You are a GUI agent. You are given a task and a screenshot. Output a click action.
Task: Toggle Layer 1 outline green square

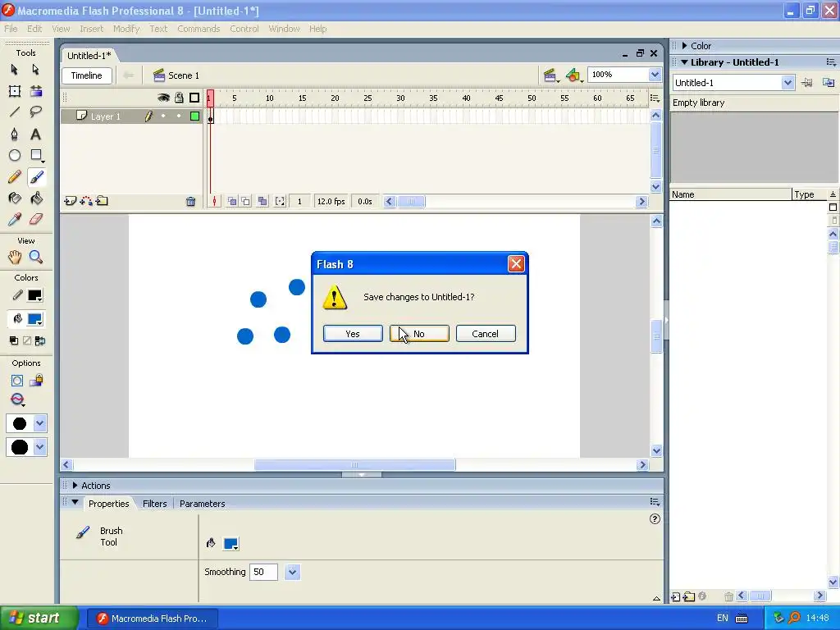point(194,116)
